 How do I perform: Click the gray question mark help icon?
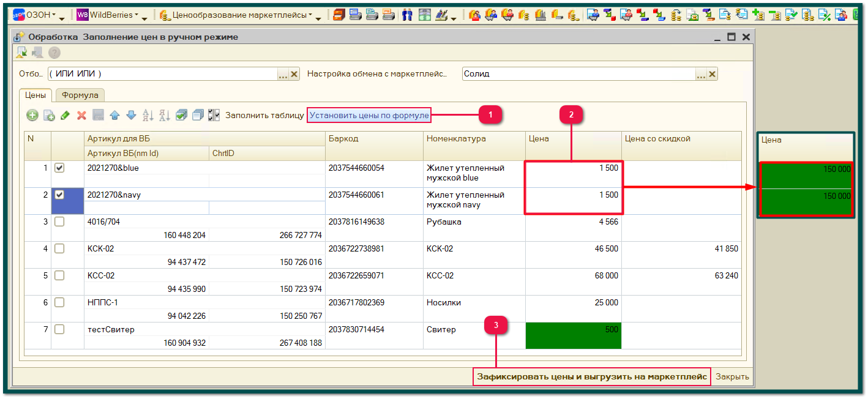click(x=54, y=53)
